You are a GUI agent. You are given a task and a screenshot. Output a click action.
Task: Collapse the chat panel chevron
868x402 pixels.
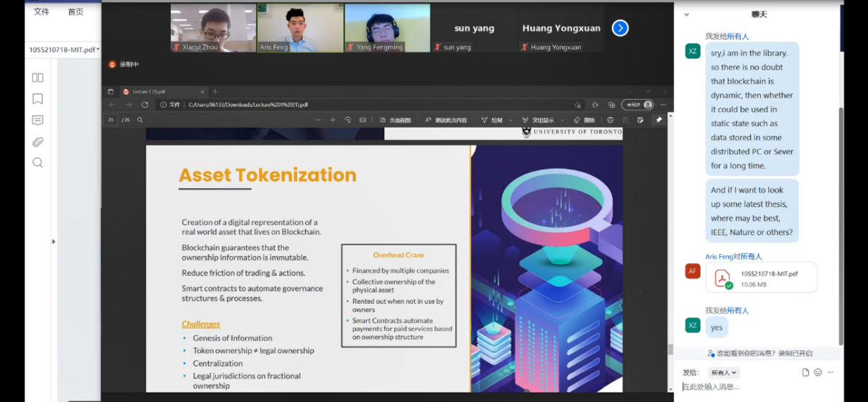coord(686,14)
